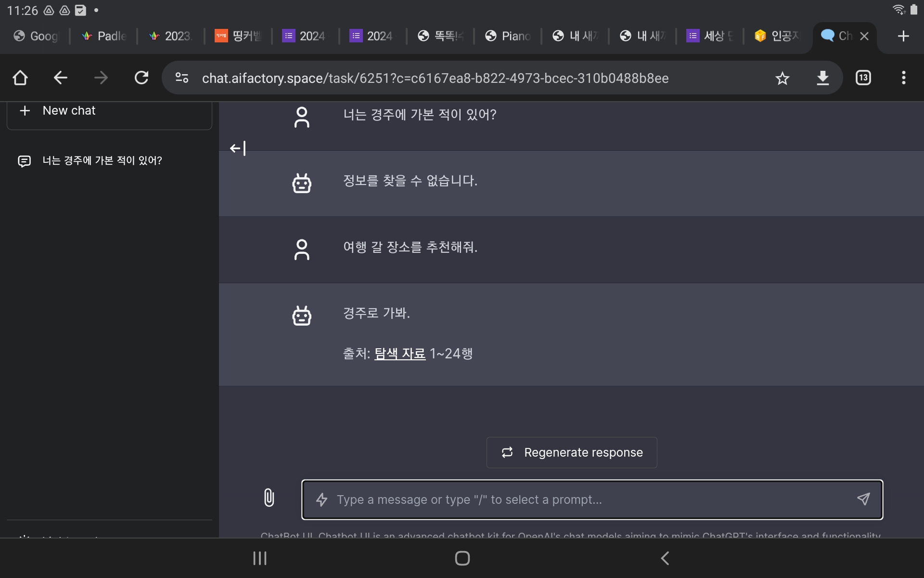Image resolution: width=924 pixels, height=578 pixels.
Task: Open the 탐색 자료 source link
Action: [399, 354]
